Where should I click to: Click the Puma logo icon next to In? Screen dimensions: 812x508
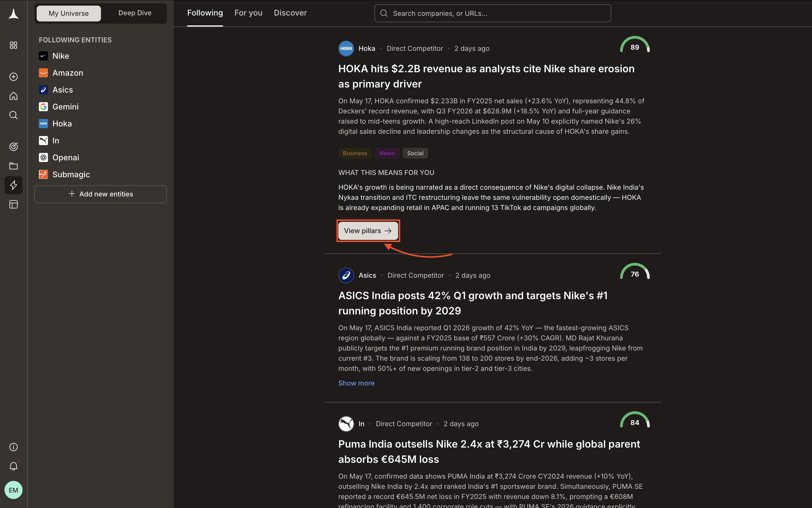coord(43,141)
